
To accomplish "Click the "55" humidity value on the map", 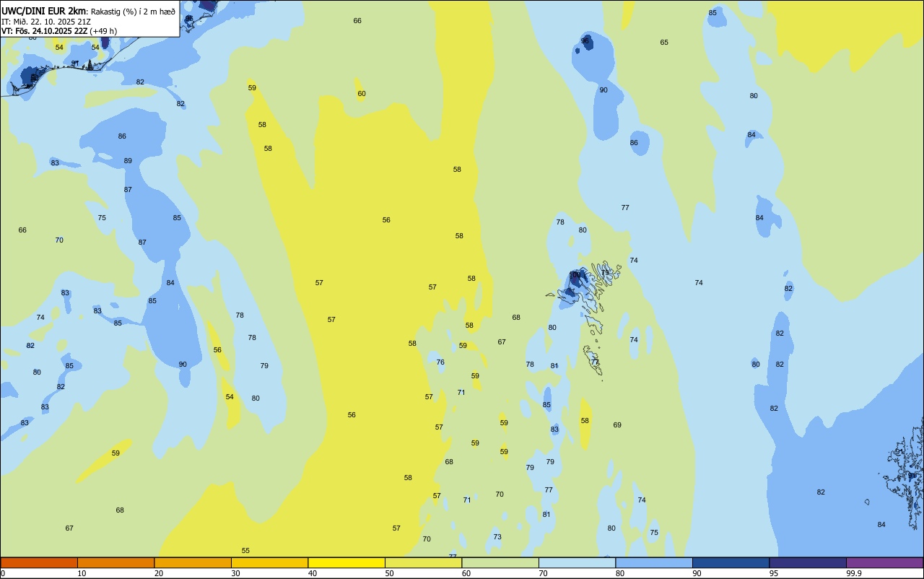I will 245,551.
